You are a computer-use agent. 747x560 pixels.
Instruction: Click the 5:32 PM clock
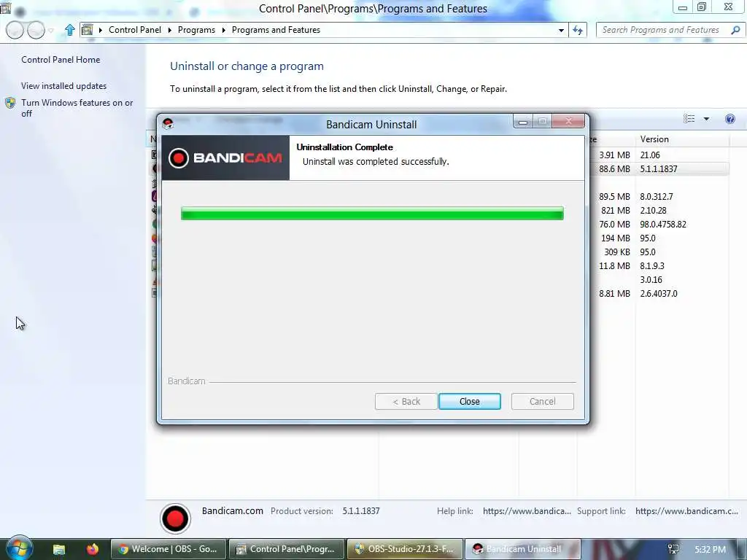[x=710, y=550]
